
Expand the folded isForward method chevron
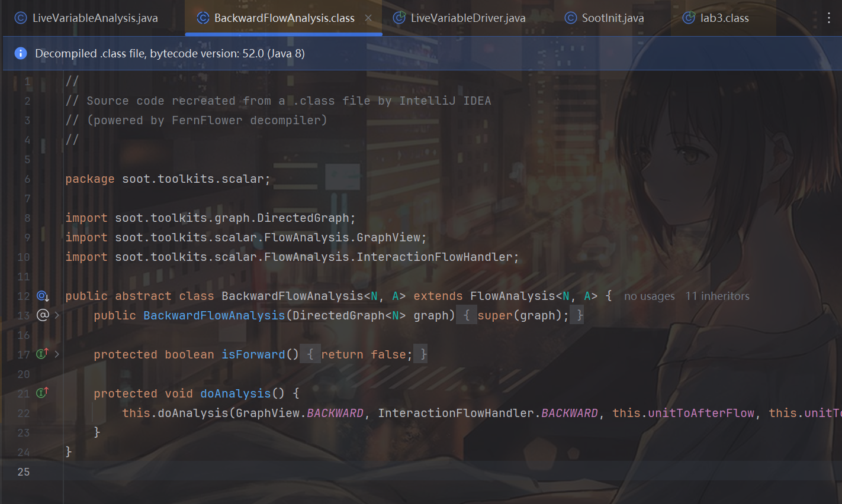57,354
